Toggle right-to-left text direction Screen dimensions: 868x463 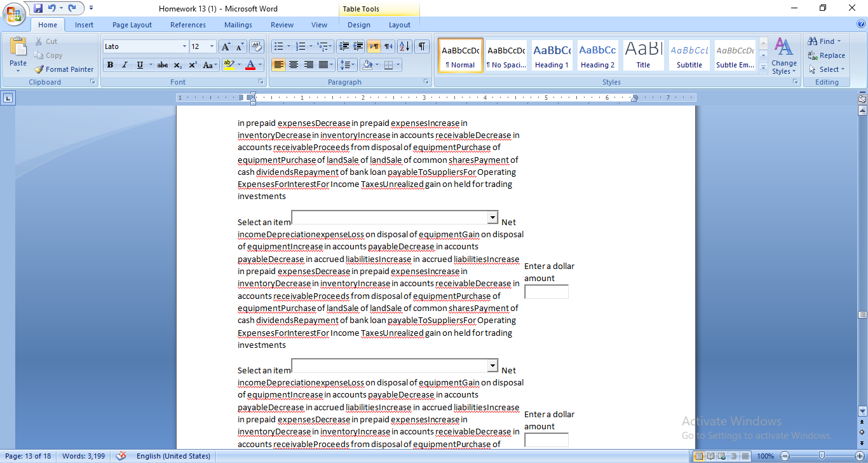[x=388, y=46]
